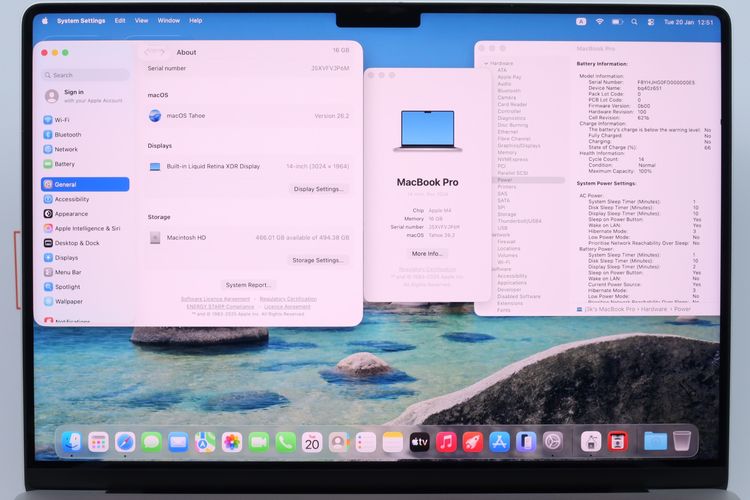
Task: Open Control Centre in the menu bar
Action: click(651, 22)
